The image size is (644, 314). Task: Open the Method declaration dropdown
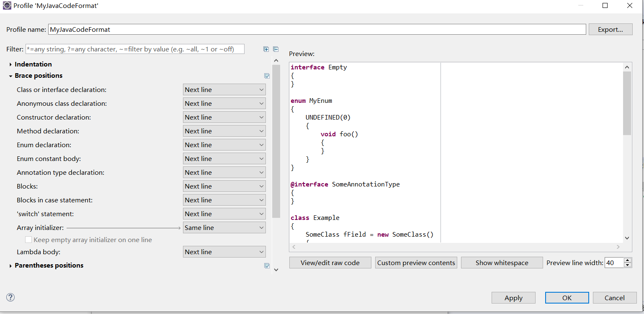224,131
